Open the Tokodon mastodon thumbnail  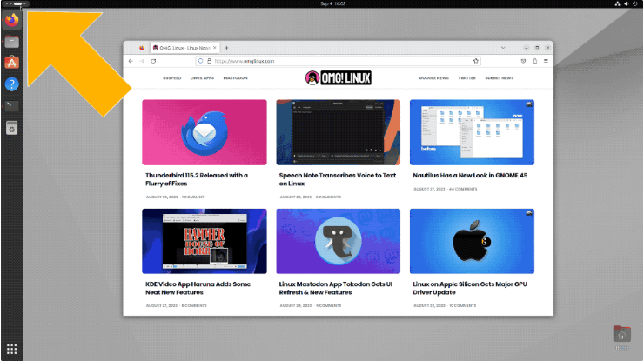338,241
